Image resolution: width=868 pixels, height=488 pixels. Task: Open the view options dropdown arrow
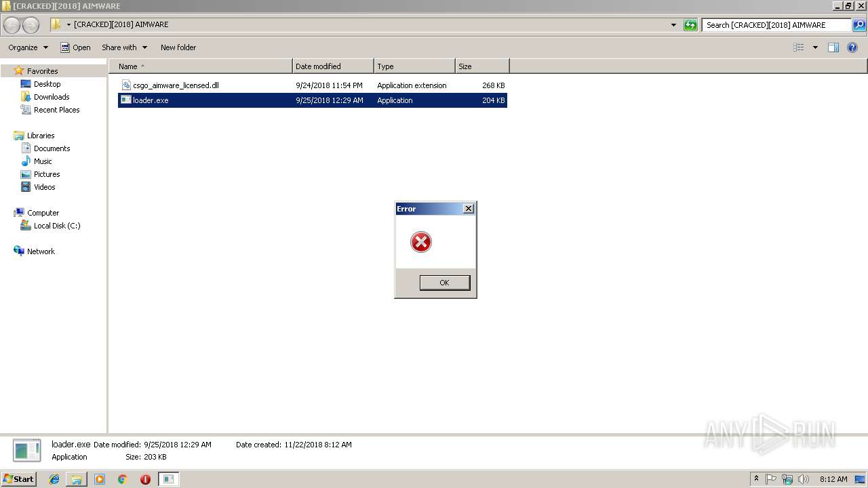[x=815, y=47]
